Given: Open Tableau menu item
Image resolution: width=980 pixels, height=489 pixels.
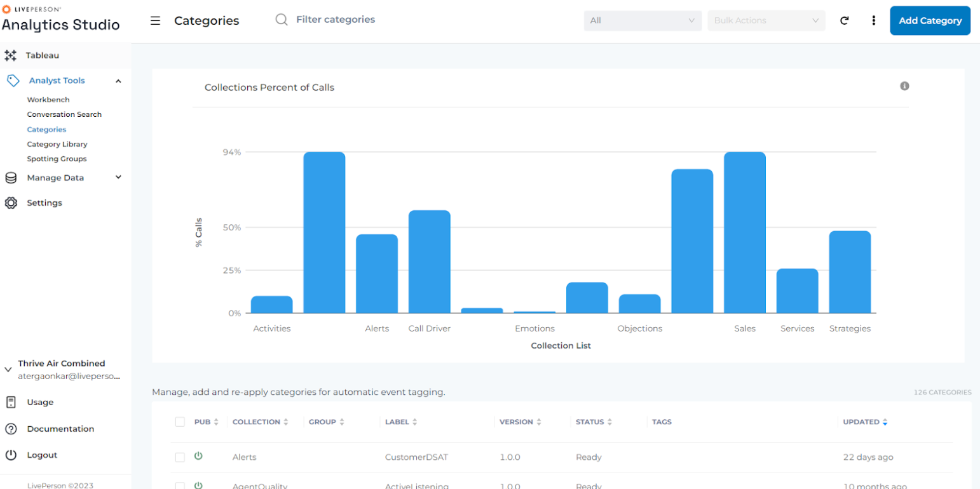Looking at the screenshot, I should pos(42,55).
